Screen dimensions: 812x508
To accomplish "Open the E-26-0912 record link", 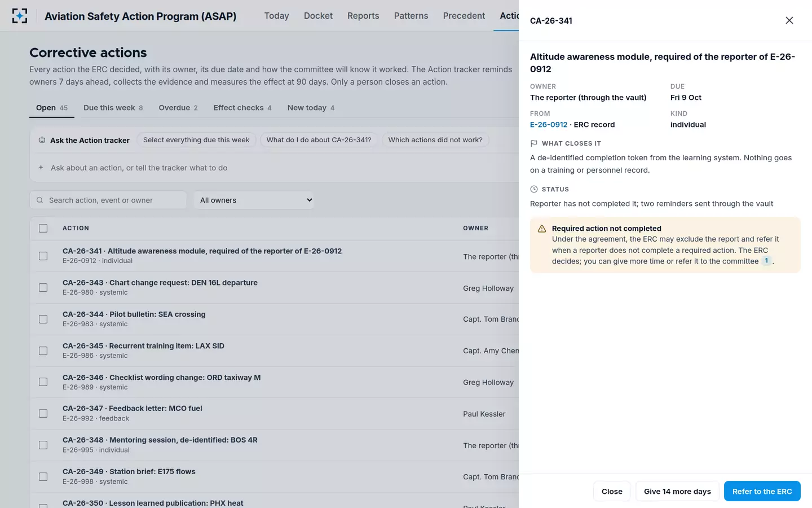I will [x=549, y=125].
